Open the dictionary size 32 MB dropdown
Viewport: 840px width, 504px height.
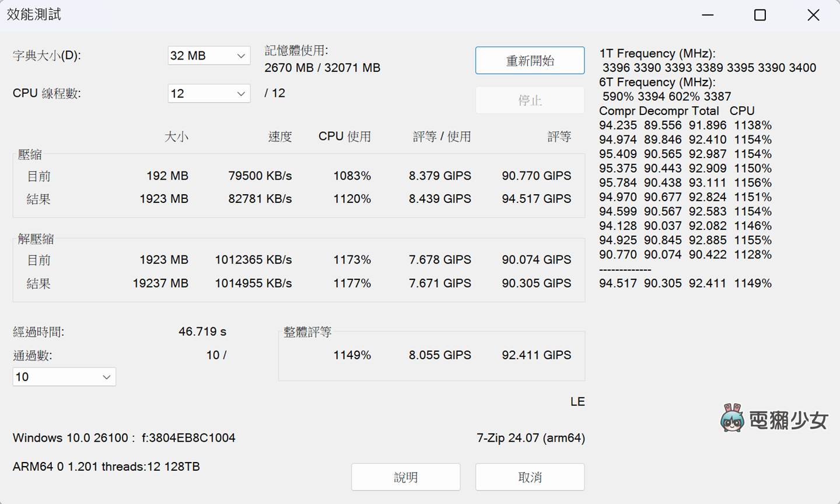coord(209,55)
